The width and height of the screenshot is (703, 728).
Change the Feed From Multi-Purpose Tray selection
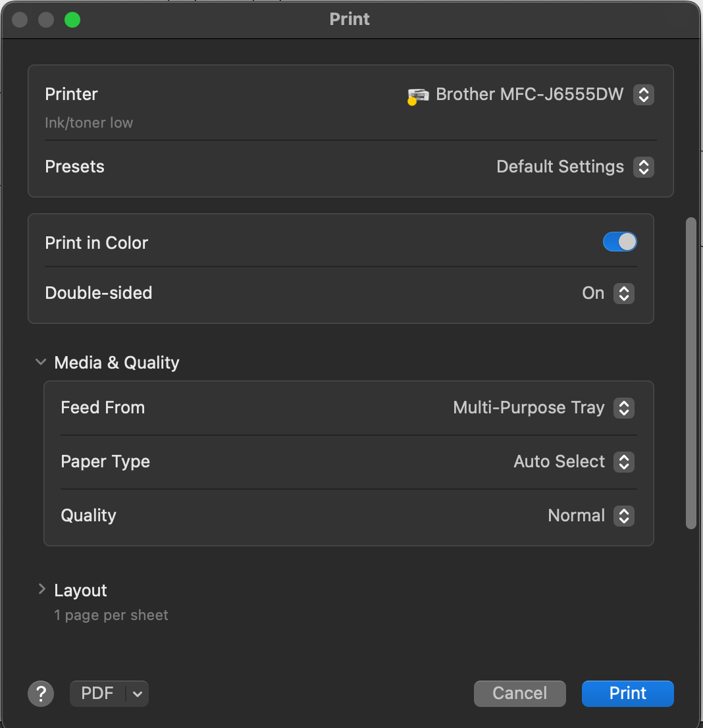[x=623, y=408]
